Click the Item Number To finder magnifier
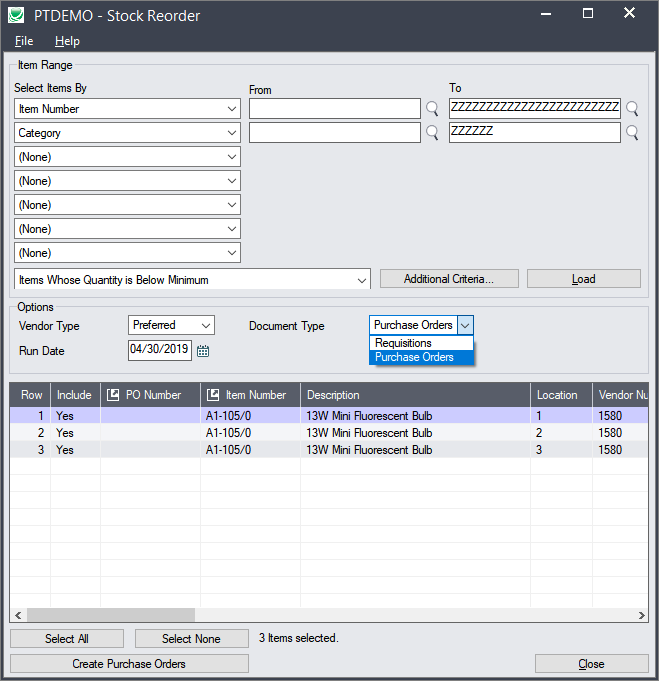Viewport: 659px width, 681px height. tap(632, 109)
